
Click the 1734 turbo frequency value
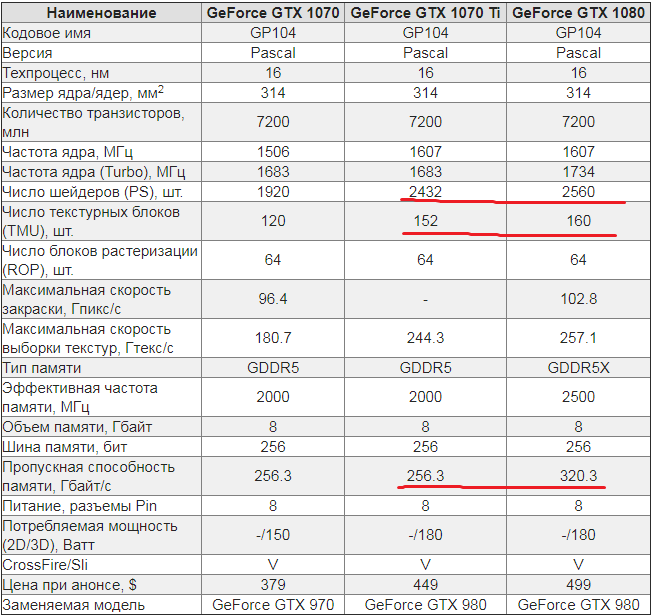point(578,172)
